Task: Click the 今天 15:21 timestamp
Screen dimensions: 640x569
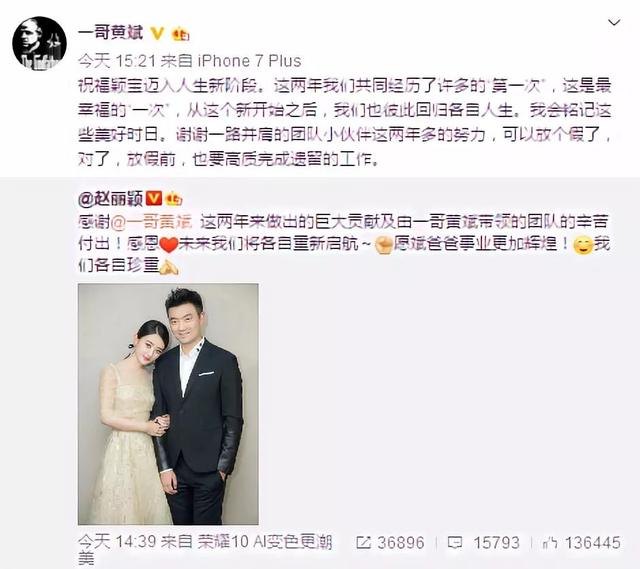Action: (x=117, y=61)
